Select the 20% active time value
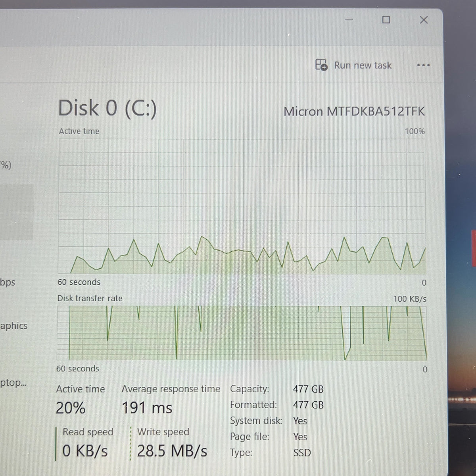This screenshot has height=476, width=476. pyautogui.click(x=71, y=408)
